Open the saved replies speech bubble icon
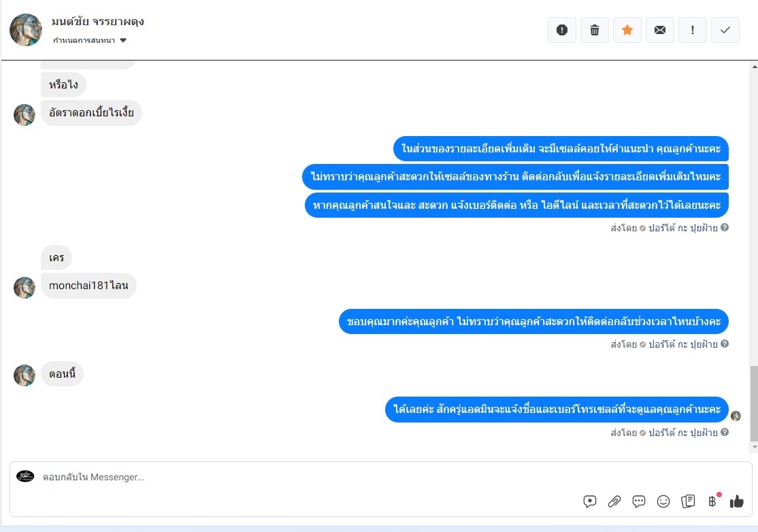Image resolution: width=758 pixels, height=532 pixels. pyautogui.click(x=590, y=501)
